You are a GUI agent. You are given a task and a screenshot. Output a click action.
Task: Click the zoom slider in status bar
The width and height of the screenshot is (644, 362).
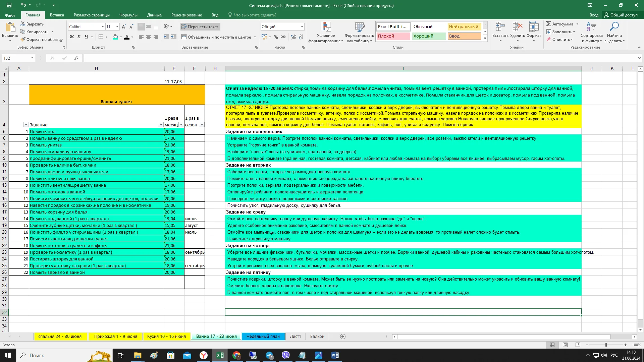coord(606,345)
